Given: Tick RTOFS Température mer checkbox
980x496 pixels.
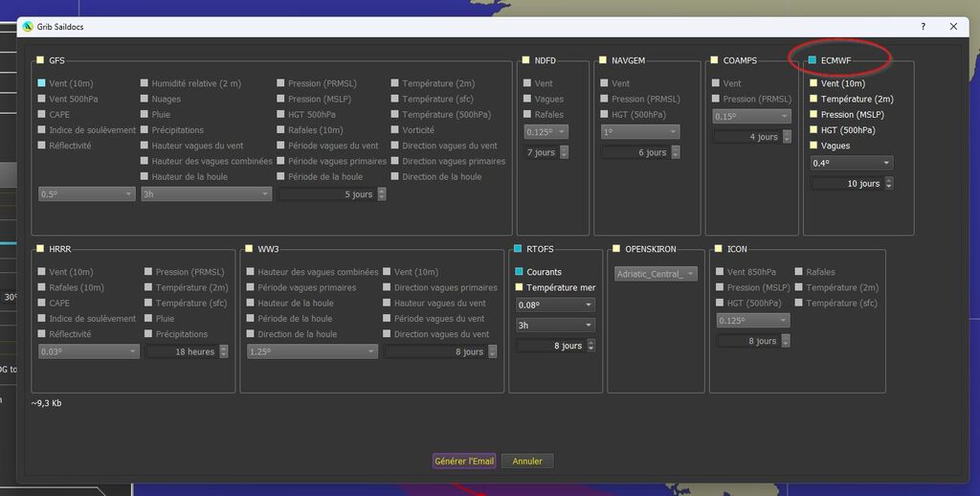Looking at the screenshot, I should pos(519,287).
